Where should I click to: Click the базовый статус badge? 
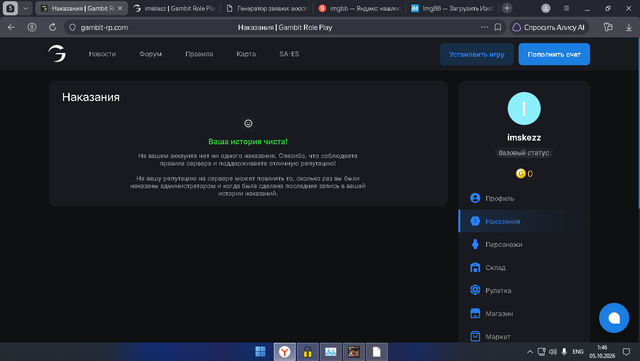tap(524, 153)
